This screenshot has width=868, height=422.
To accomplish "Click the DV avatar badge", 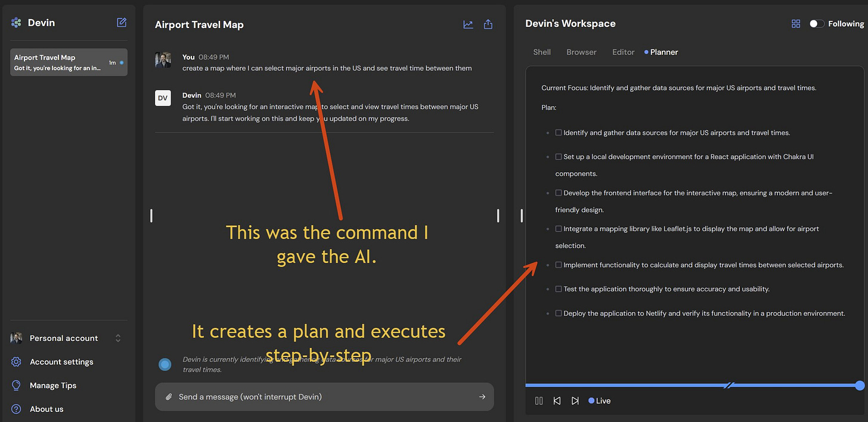I will coord(163,98).
